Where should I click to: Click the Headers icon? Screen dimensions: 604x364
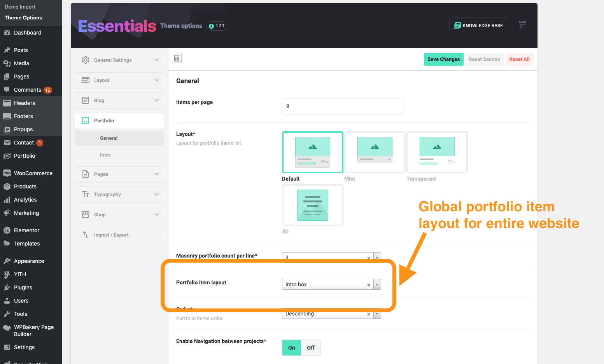coord(7,103)
